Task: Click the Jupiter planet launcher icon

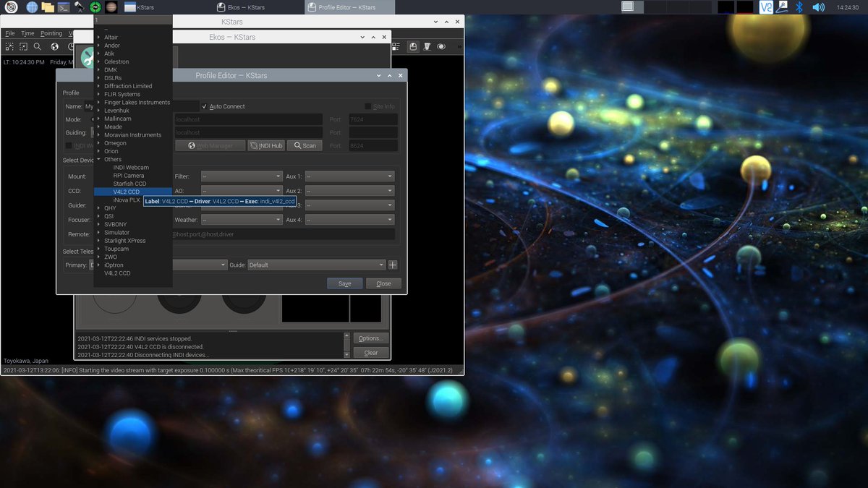Action: [111, 7]
